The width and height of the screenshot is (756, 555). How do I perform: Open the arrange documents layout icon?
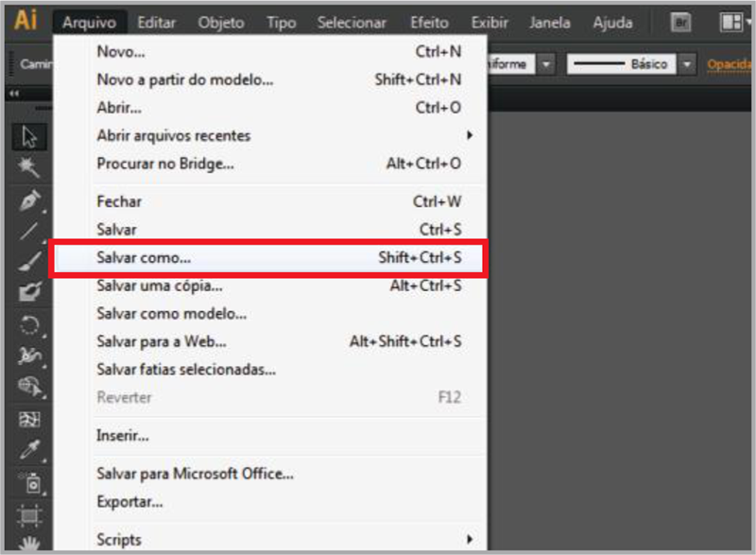tap(730, 22)
